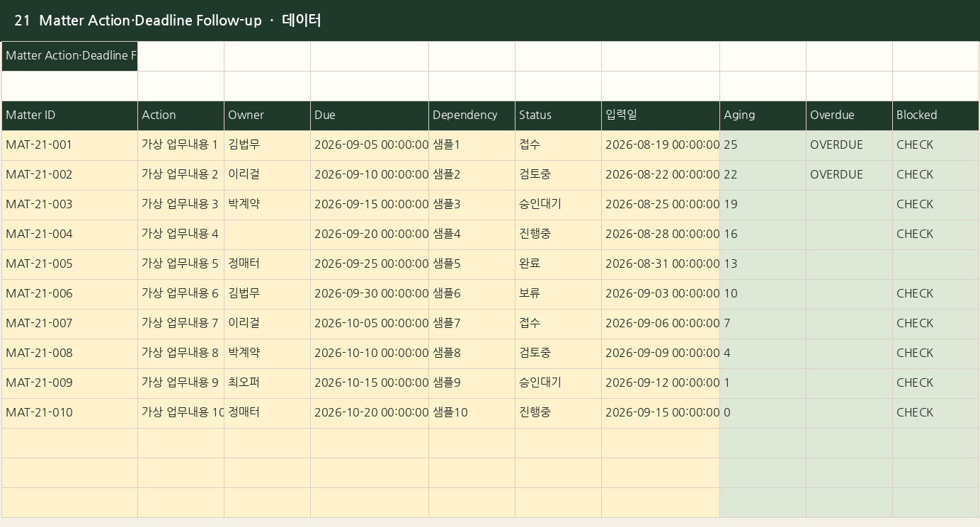Select the Owner column header
The image size is (980, 527).
(x=267, y=115)
